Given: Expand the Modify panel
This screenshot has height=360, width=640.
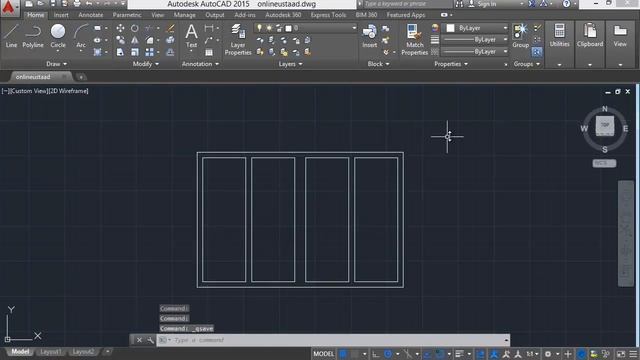Looking at the screenshot, I should pyautogui.click(x=146, y=64).
